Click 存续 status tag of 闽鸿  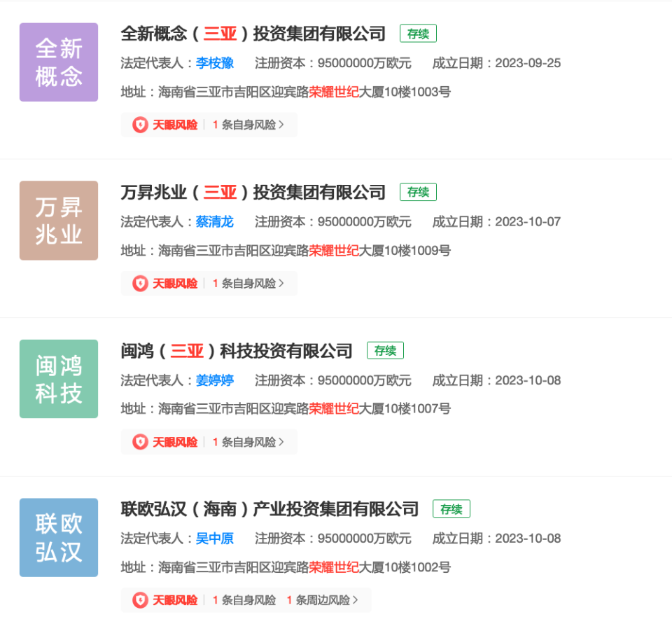pyautogui.click(x=385, y=350)
